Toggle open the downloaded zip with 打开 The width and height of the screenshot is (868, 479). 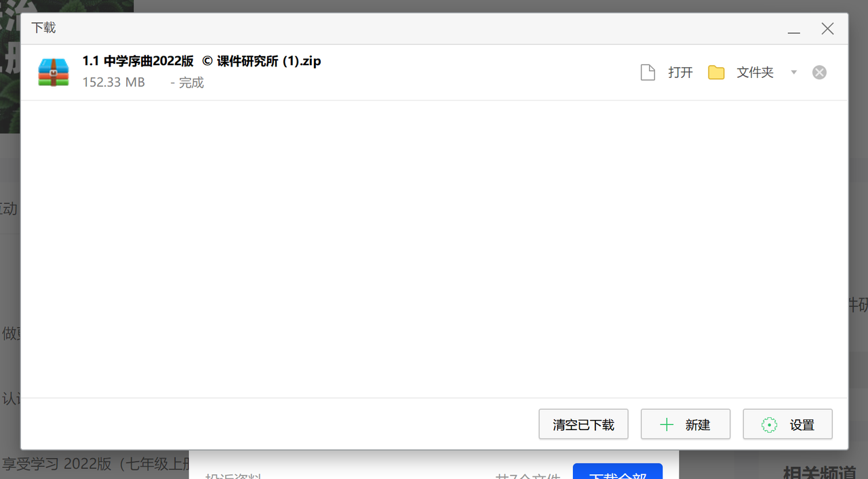pos(680,72)
